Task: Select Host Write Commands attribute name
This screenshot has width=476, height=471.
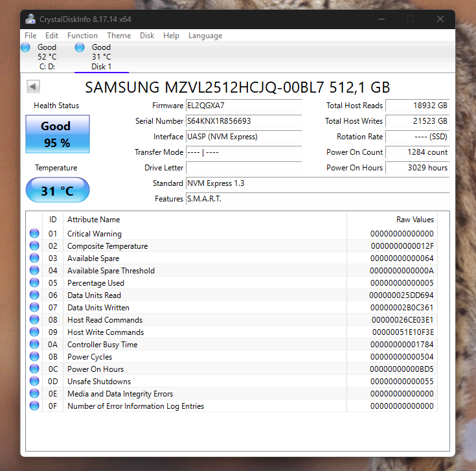Action: [x=106, y=332]
